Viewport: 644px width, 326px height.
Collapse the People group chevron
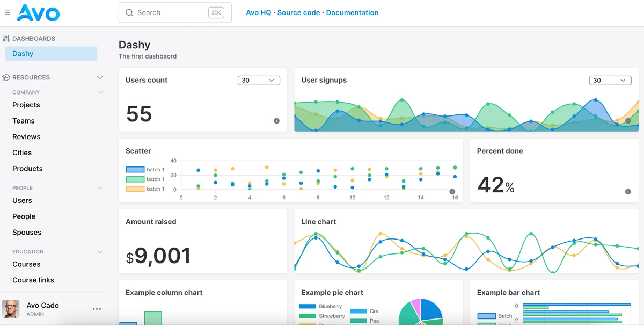pyautogui.click(x=100, y=188)
